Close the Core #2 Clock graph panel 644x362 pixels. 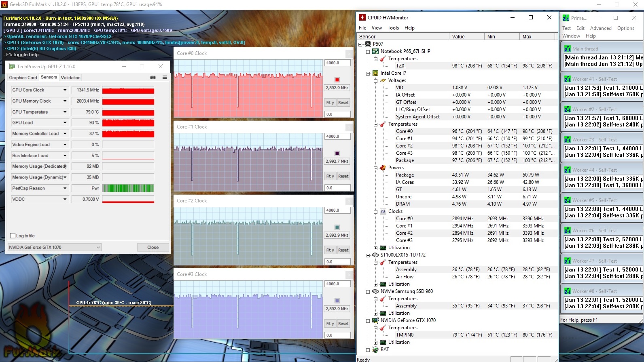coord(349,201)
